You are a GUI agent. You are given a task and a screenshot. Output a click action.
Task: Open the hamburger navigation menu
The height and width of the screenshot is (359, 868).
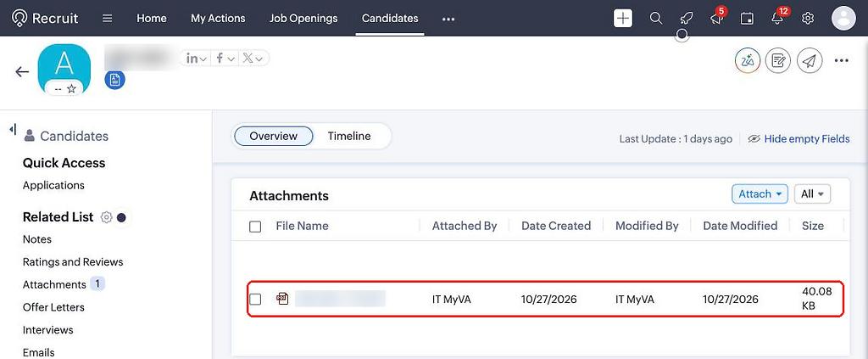tap(108, 19)
